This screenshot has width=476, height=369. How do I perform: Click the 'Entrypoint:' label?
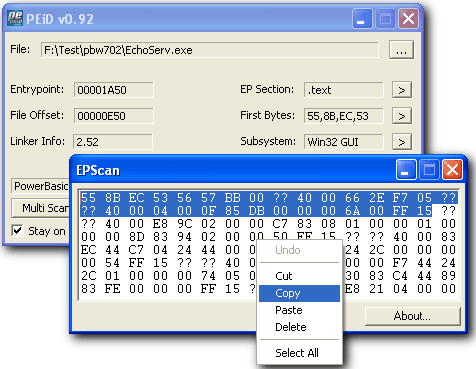(37, 89)
